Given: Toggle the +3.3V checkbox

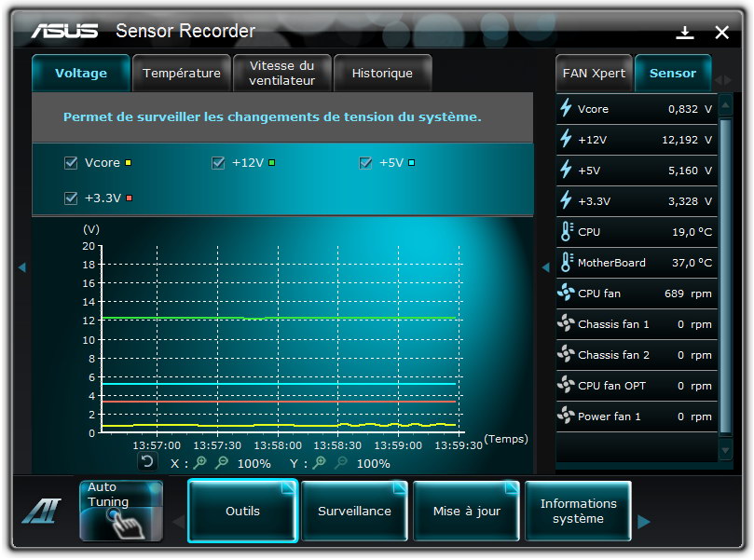Looking at the screenshot, I should 71,198.
